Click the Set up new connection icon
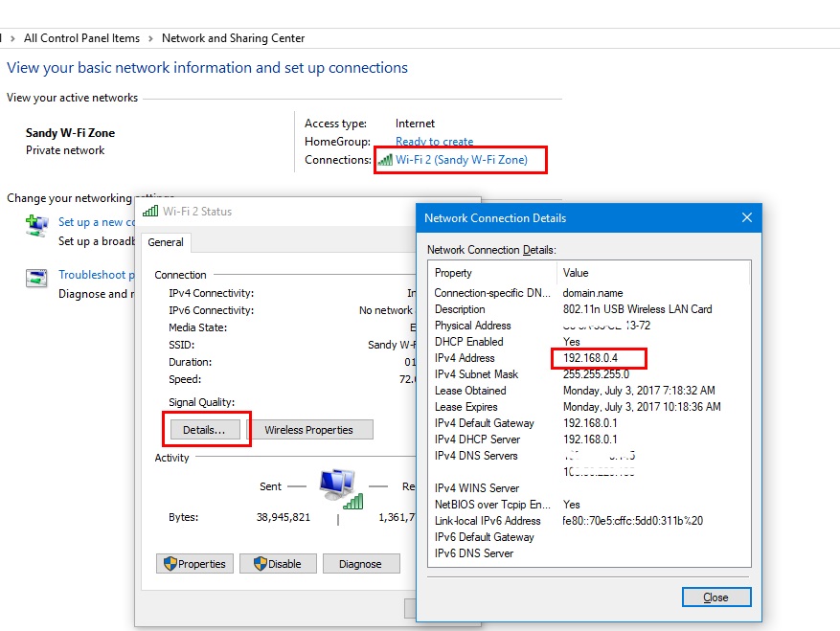 coord(36,226)
